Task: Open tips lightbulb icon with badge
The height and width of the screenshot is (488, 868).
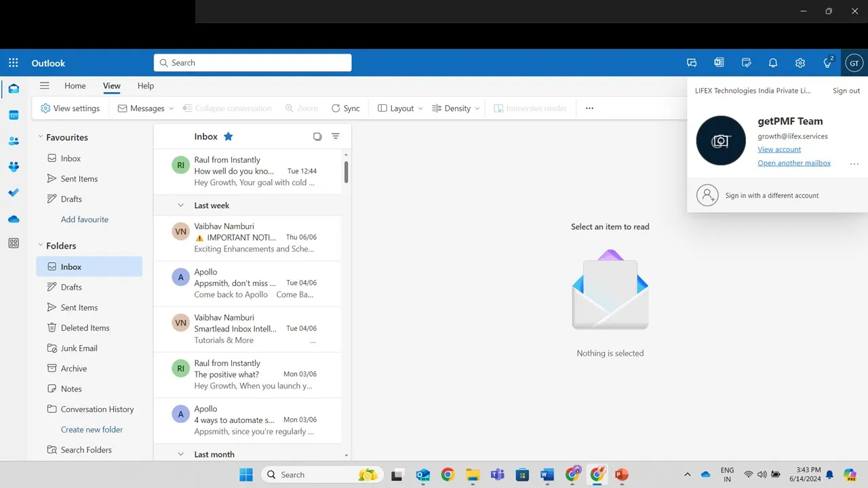Action: click(827, 62)
